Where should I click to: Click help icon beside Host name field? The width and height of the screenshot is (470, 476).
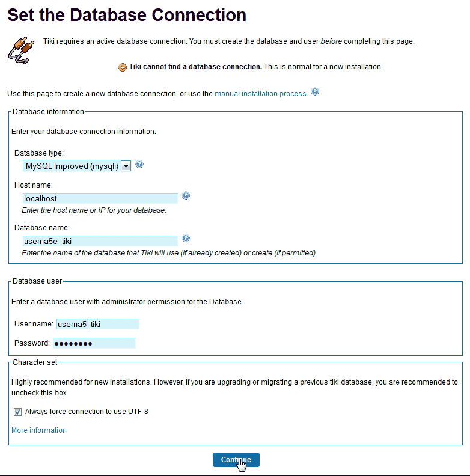186,196
